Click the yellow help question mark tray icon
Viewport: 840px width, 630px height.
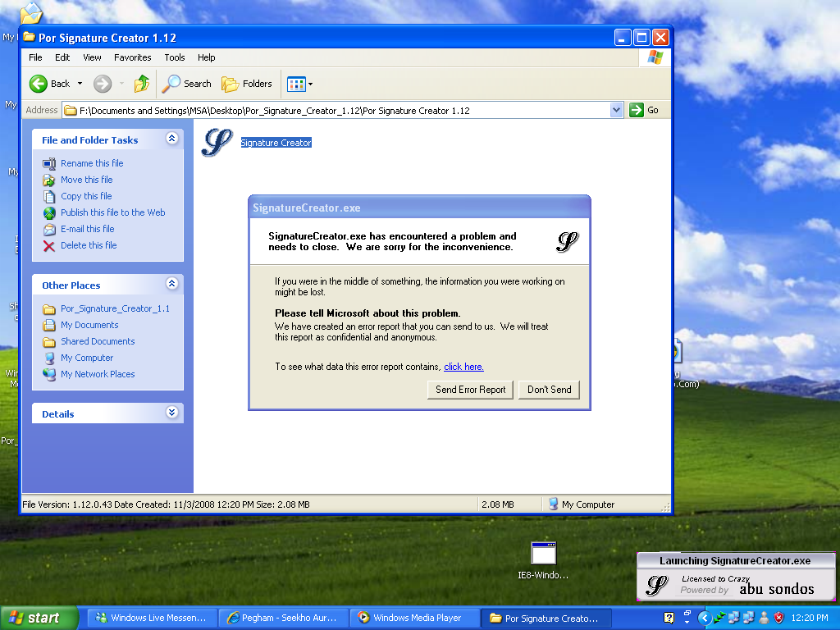pos(669,619)
